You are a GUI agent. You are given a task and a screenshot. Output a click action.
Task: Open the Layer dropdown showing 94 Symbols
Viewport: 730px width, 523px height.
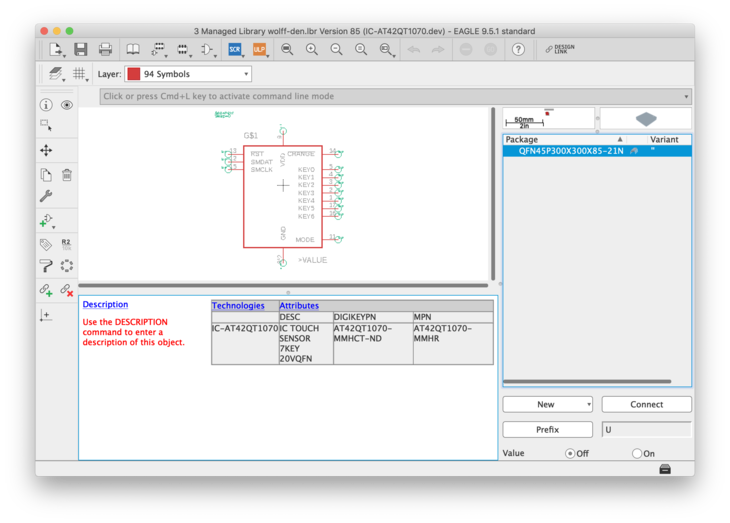pyautogui.click(x=188, y=74)
